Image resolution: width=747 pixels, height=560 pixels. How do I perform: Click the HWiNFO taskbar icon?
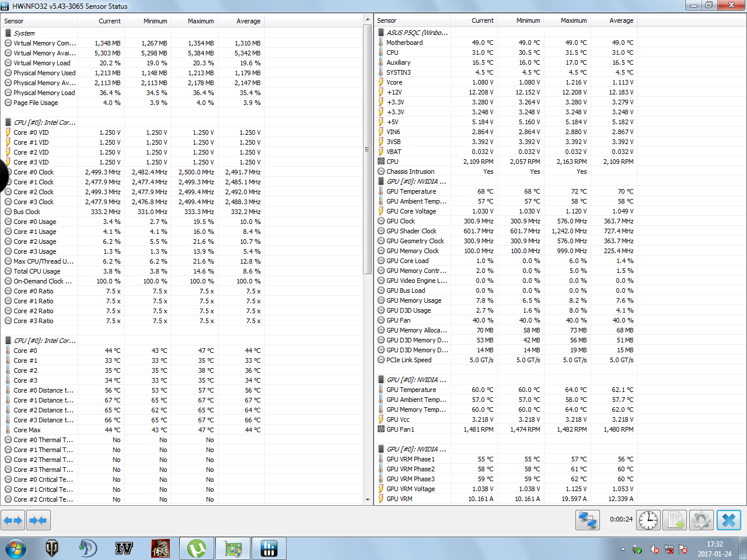269,548
